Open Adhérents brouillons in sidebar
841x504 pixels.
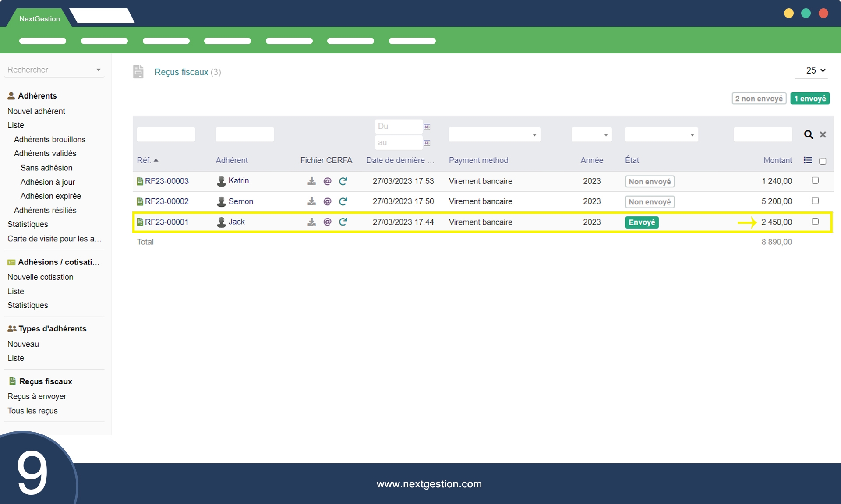(49, 139)
